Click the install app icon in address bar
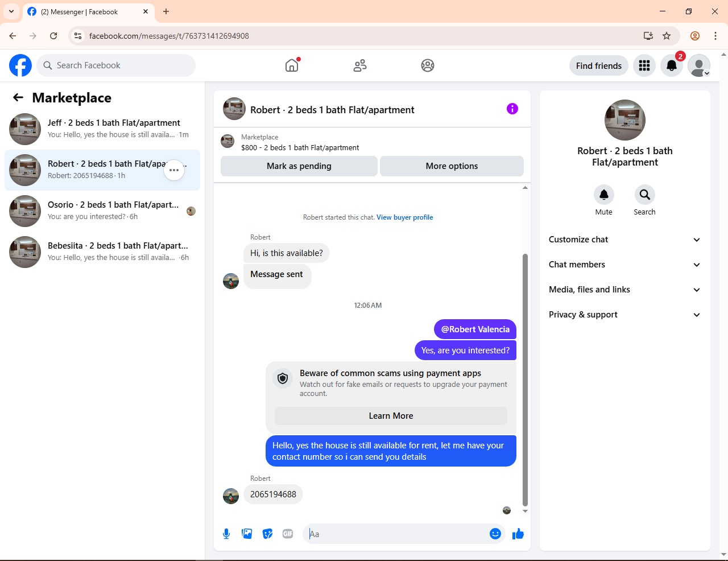 click(x=648, y=36)
